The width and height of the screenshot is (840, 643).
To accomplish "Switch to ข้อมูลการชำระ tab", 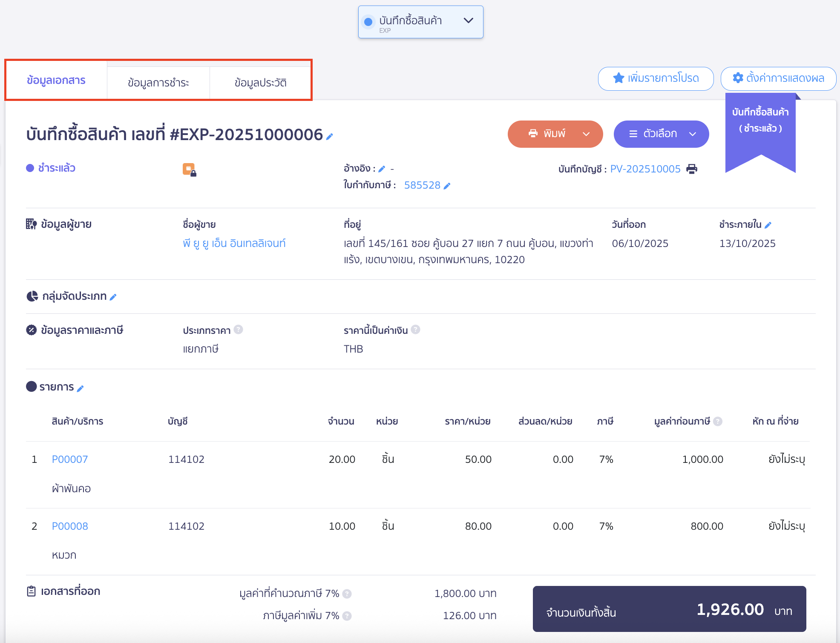I will click(158, 83).
